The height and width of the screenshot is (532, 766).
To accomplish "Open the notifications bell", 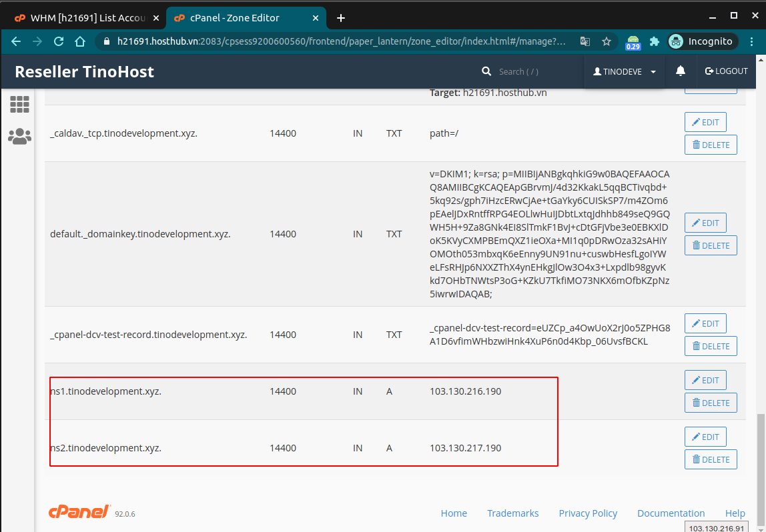I will click(681, 71).
